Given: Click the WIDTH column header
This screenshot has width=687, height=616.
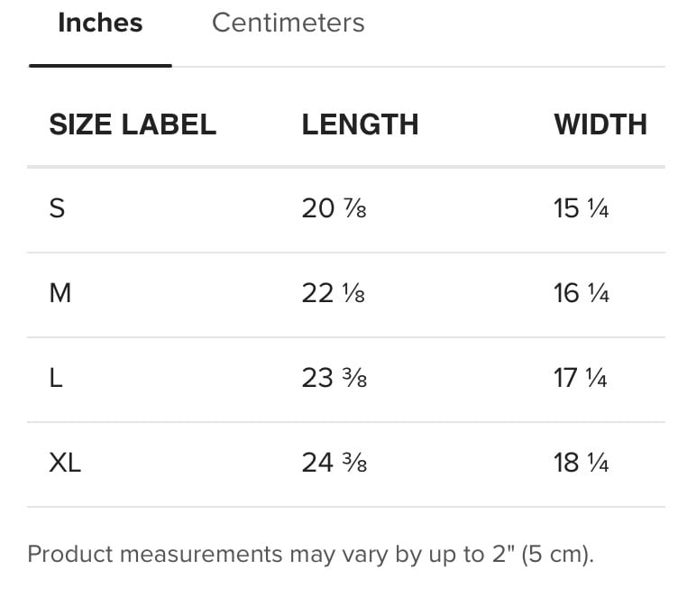Looking at the screenshot, I should 600,124.
